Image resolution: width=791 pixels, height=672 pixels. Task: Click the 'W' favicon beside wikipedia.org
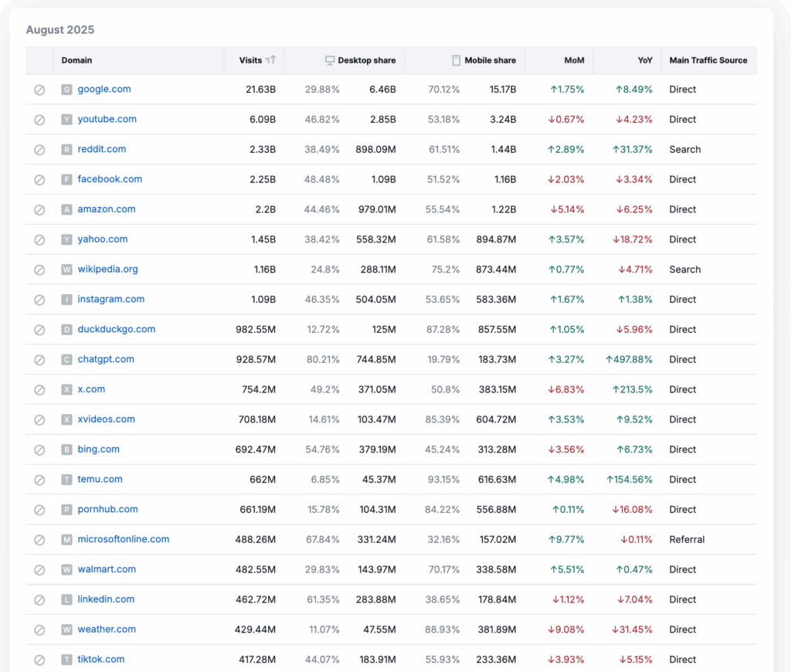pos(67,270)
